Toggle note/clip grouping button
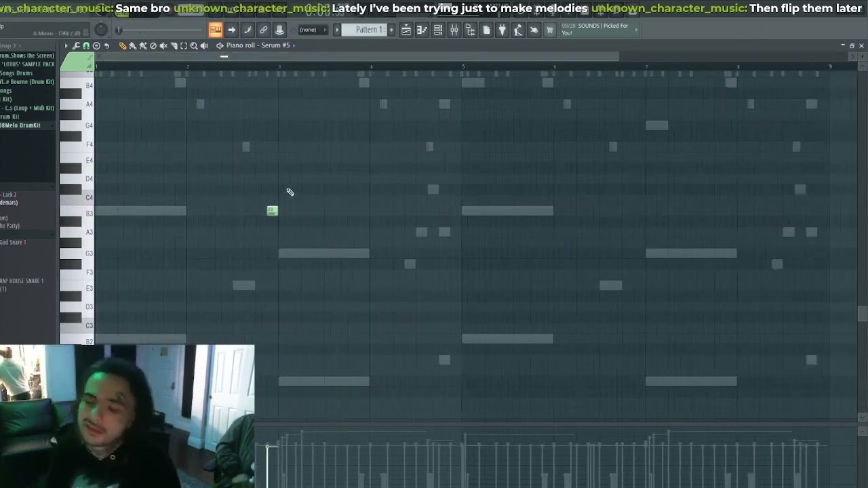Image resolution: width=868 pixels, height=488 pixels. [248, 30]
